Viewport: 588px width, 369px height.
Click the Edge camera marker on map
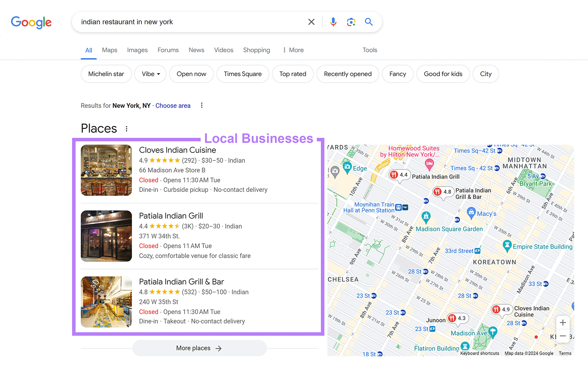coord(347,167)
